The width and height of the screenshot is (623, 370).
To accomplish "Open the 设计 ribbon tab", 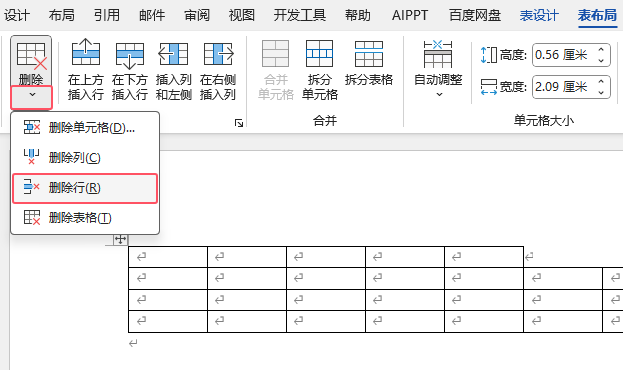I will [16, 15].
